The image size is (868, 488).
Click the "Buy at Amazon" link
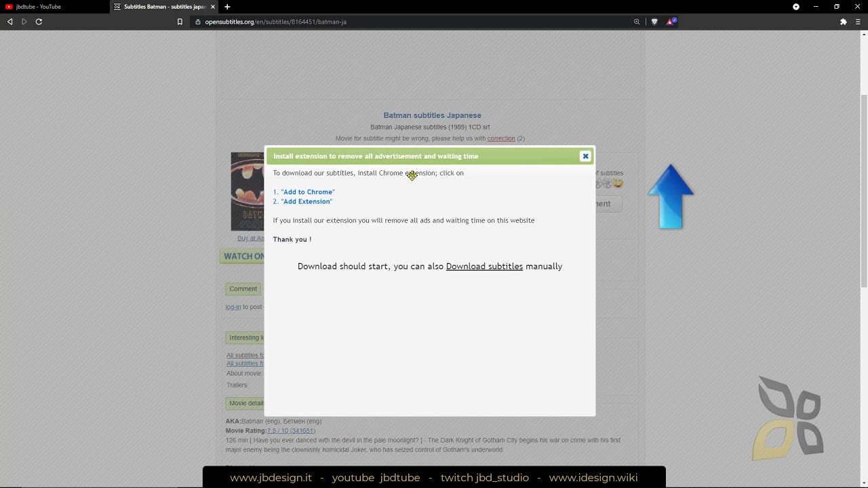click(x=251, y=239)
